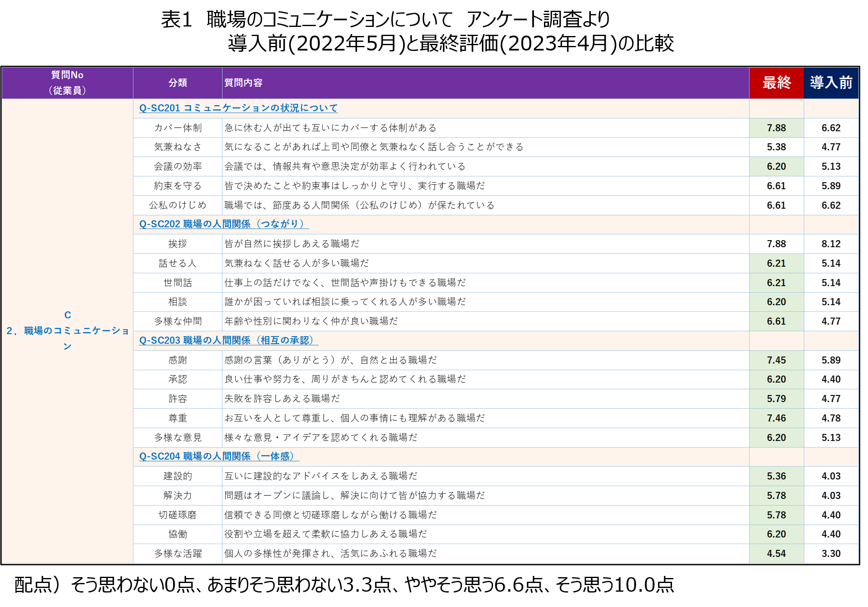Click the 導入前 navy header cell
The width and height of the screenshot is (868, 607).
(x=831, y=83)
